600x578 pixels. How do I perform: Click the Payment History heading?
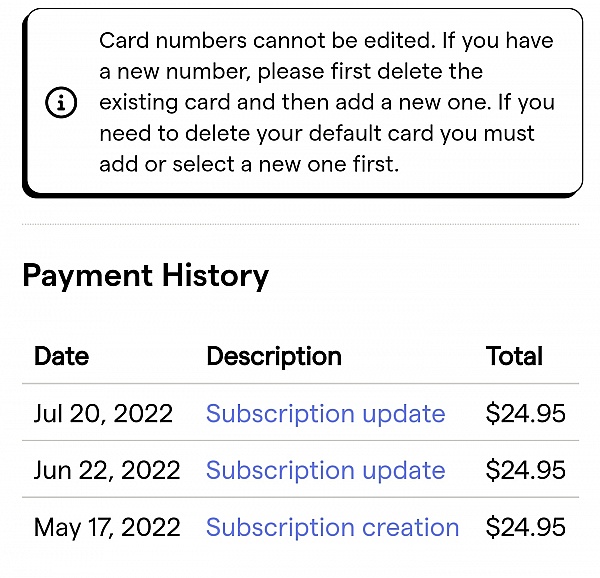point(146,276)
